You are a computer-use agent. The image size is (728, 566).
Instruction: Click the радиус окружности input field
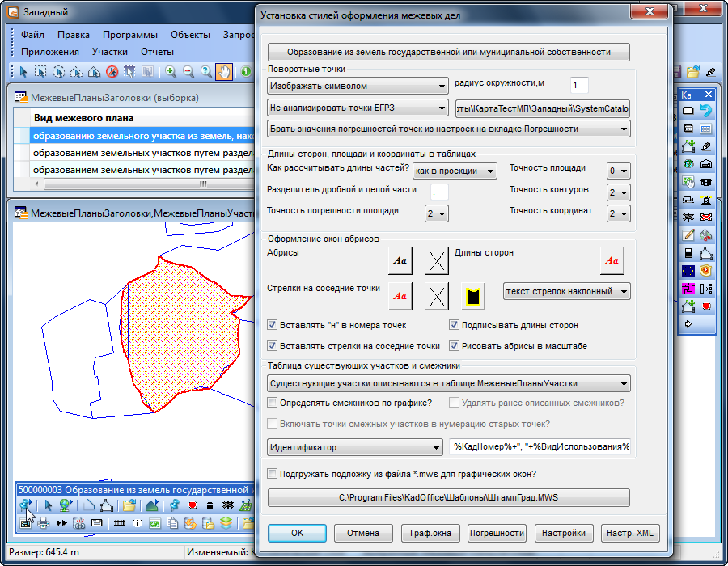(579, 86)
